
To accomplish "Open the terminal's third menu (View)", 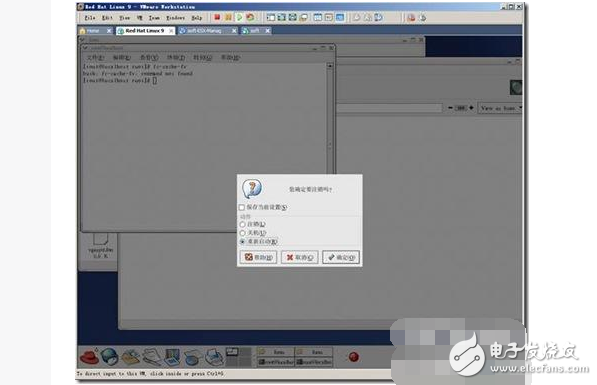I will [x=149, y=58].
